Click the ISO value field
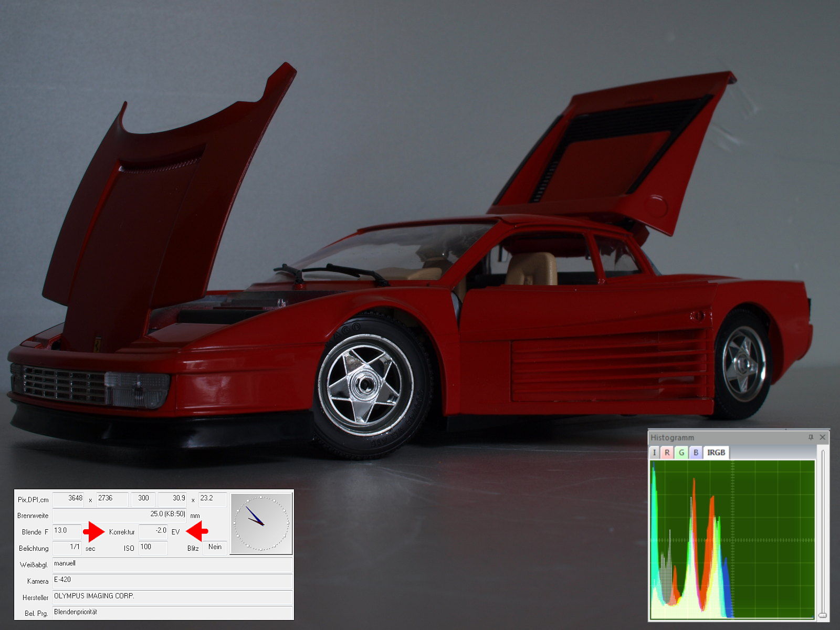Screen dimensions: 840x630 click(153, 548)
